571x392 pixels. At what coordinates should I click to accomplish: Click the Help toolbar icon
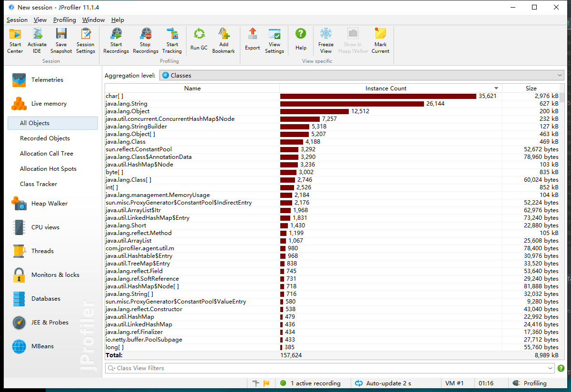[x=301, y=39]
